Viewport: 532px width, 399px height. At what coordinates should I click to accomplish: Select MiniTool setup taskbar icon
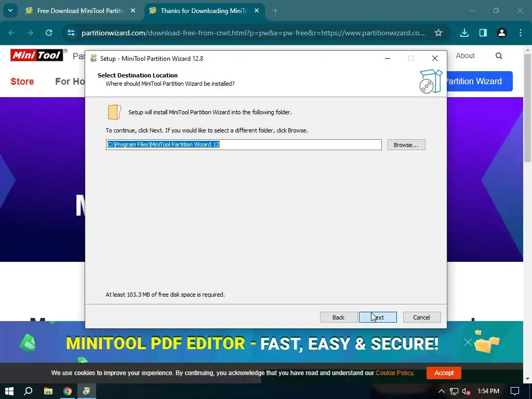(87, 391)
